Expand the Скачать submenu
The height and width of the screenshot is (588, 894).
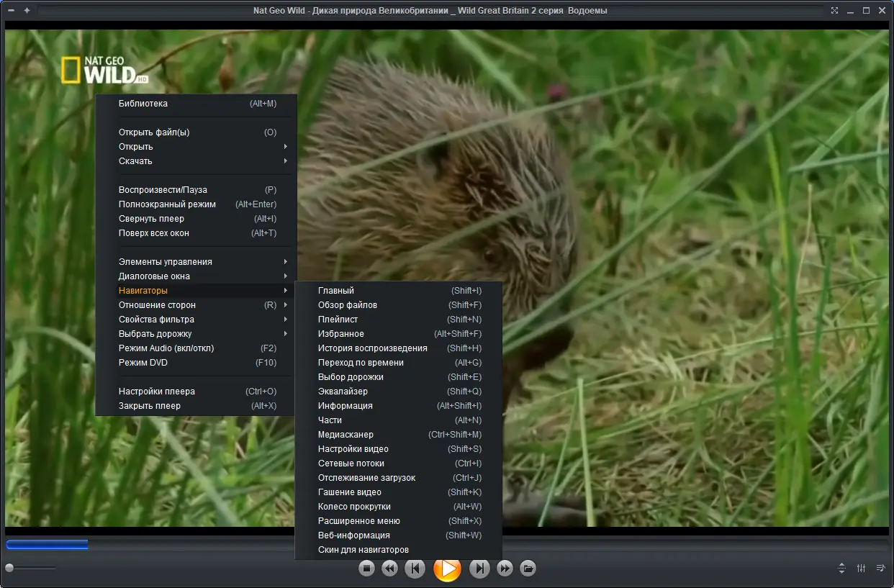135,161
